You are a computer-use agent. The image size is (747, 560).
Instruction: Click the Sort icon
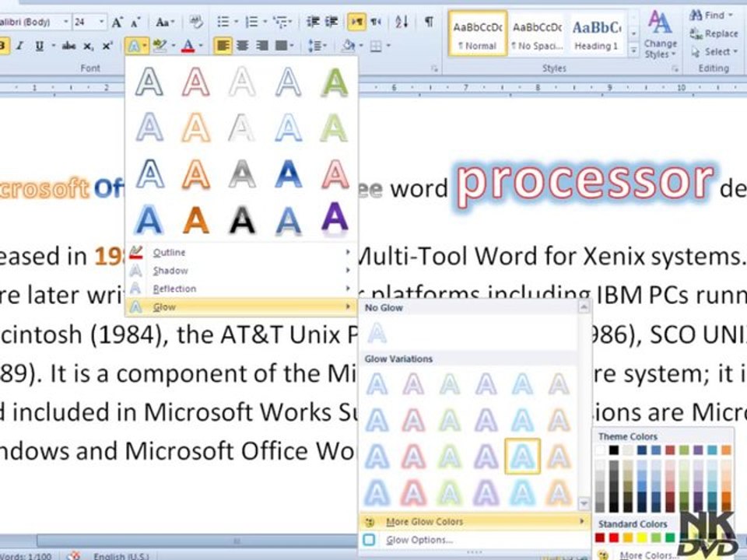(402, 22)
